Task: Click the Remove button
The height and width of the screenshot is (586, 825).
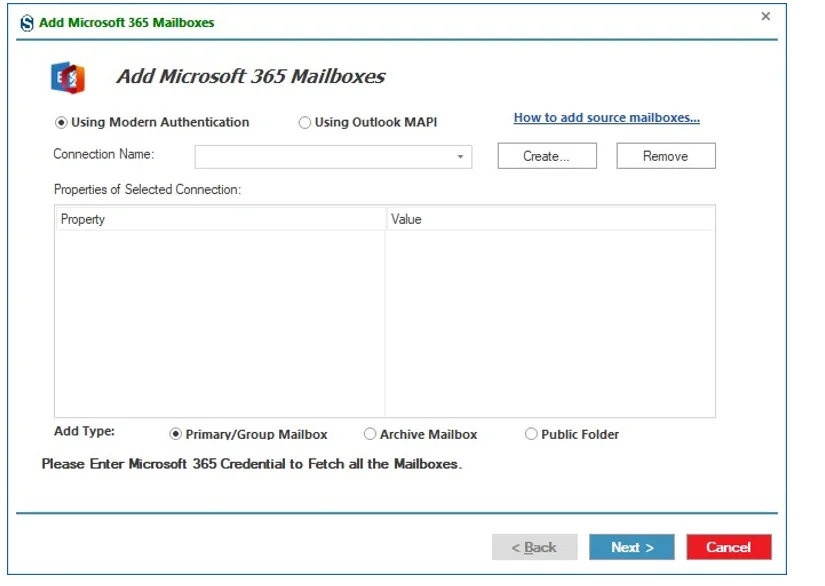Action: coord(666,156)
